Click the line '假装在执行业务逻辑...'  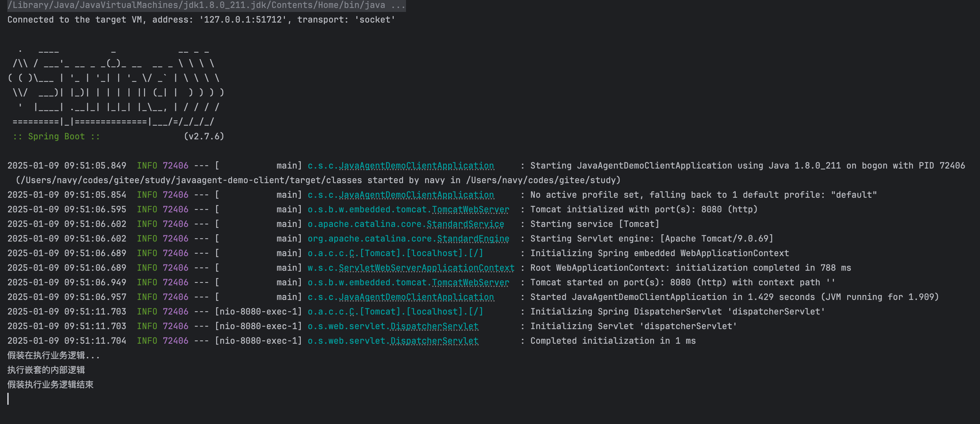pos(54,356)
